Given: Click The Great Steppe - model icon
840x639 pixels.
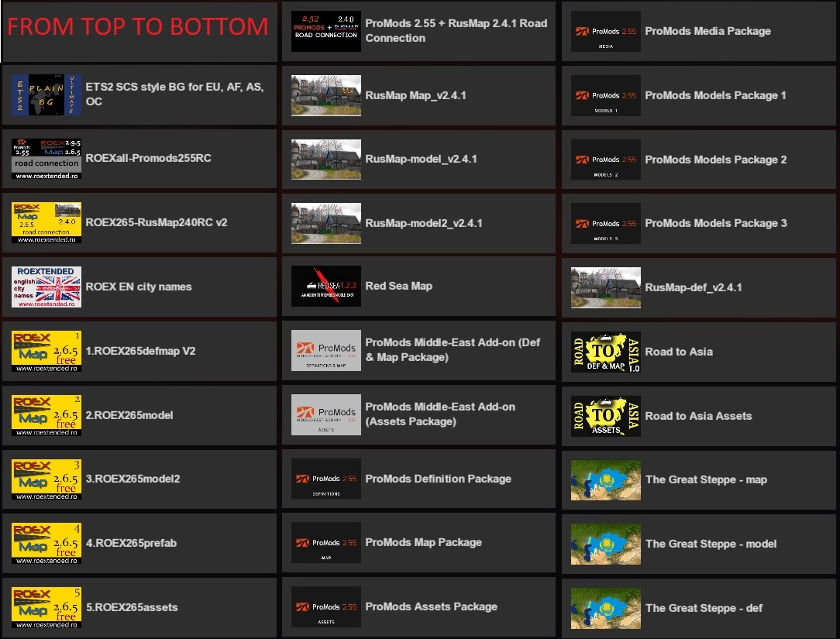Looking at the screenshot, I should [606, 545].
